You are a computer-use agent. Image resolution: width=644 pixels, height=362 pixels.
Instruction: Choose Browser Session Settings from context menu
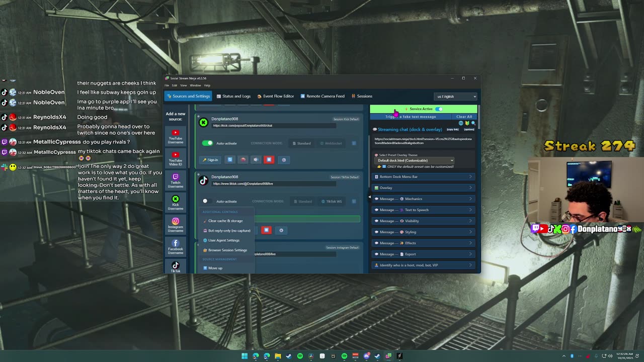click(x=227, y=250)
